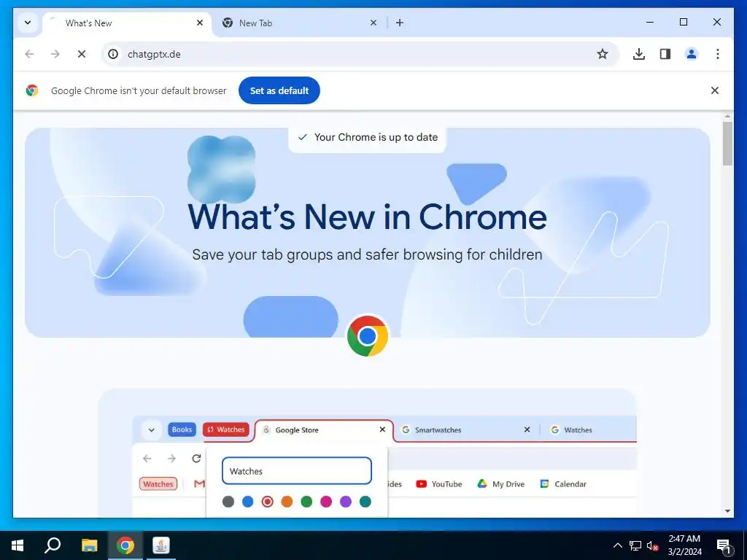
Task: Pick the green group color swatch
Action: click(306, 502)
